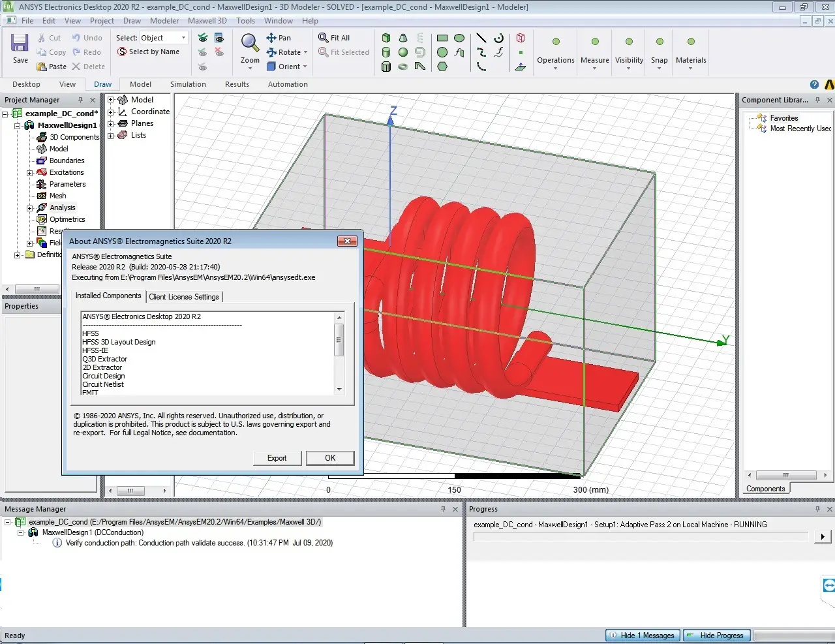Click Hide Progress button
835x644 pixels.
717,636
